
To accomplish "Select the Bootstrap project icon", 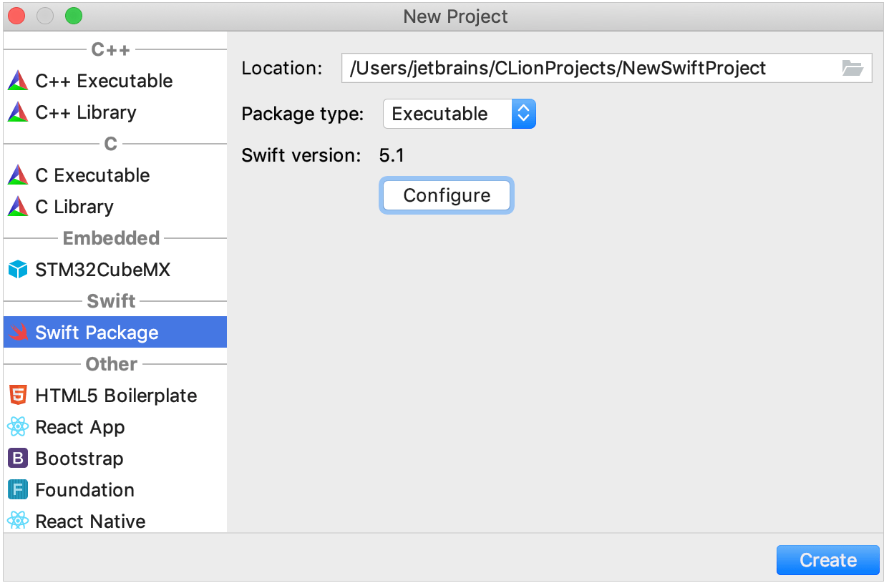I will coord(19,459).
